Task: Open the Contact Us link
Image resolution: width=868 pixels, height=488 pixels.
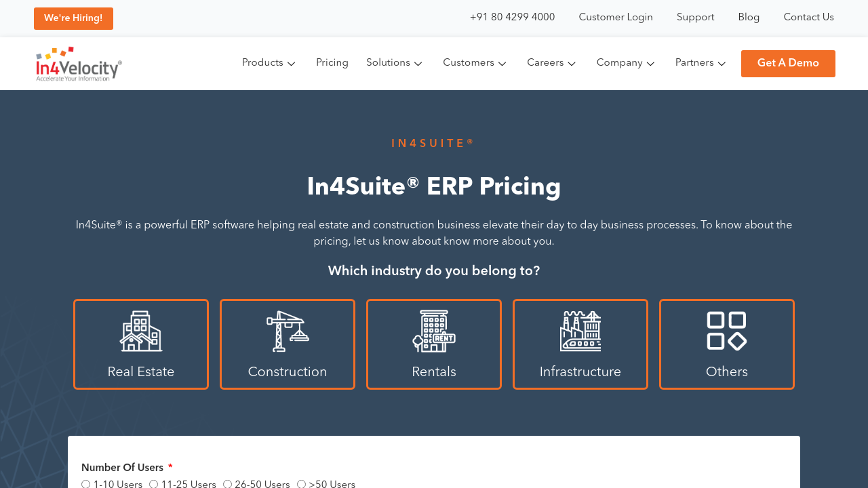Action: pyautogui.click(x=809, y=18)
